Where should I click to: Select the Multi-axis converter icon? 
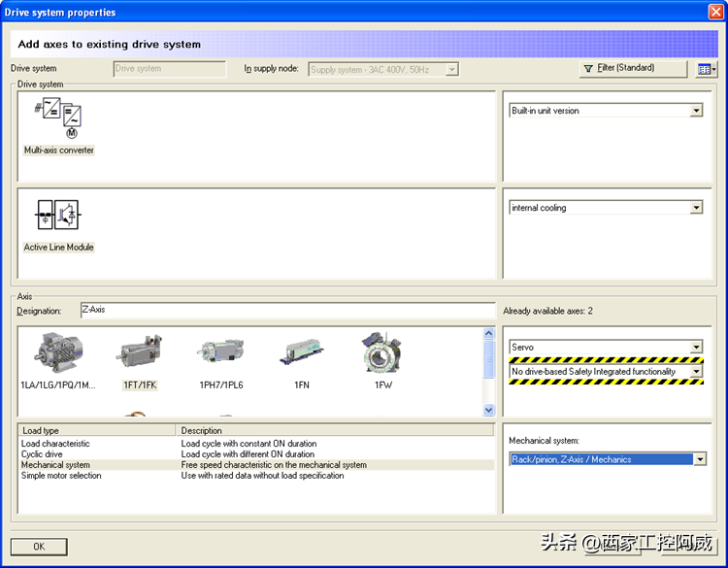58,119
